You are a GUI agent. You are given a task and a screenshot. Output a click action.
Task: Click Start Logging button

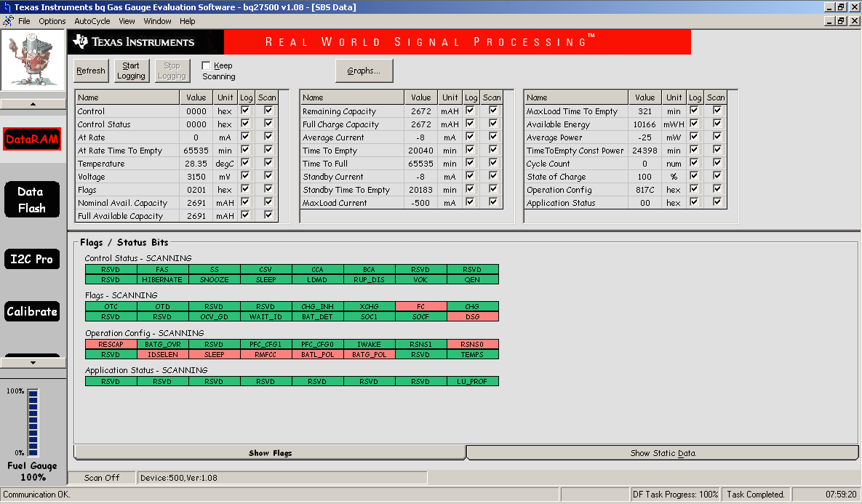click(131, 71)
